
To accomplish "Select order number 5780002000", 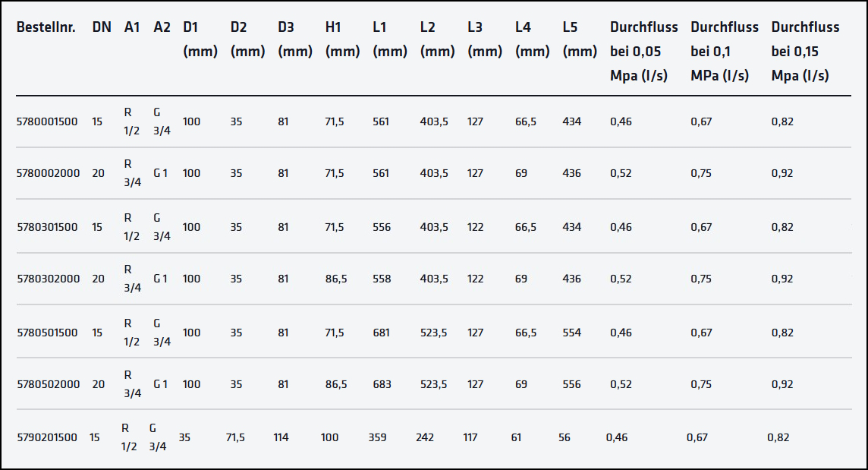I will pos(48,173).
